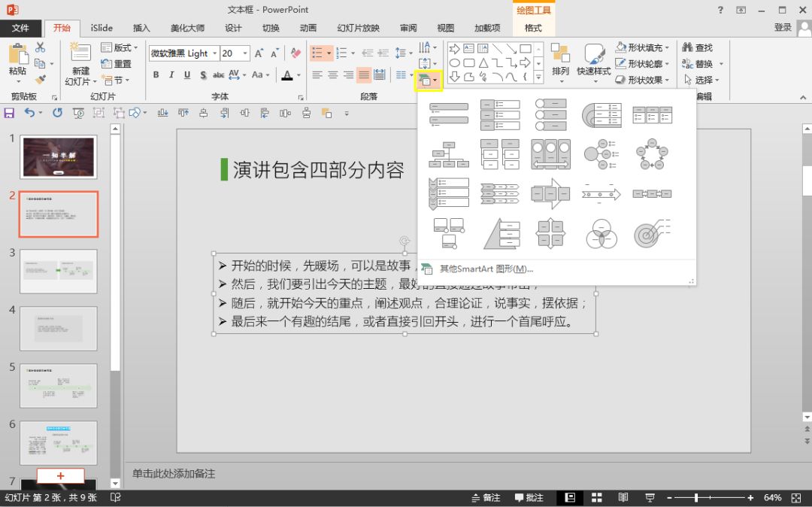This screenshot has height=507, width=812.
Task: Click the zoom slider in status bar
Action: pyautogui.click(x=696, y=498)
